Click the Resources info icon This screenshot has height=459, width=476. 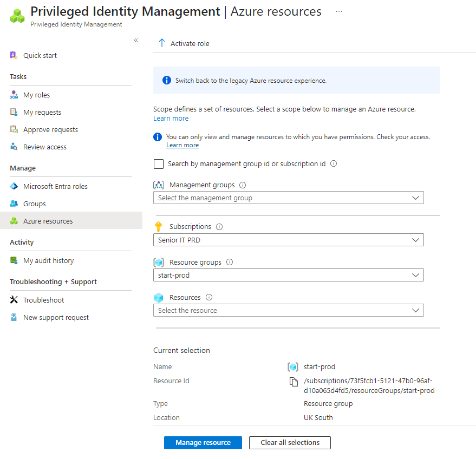(209, 297)
